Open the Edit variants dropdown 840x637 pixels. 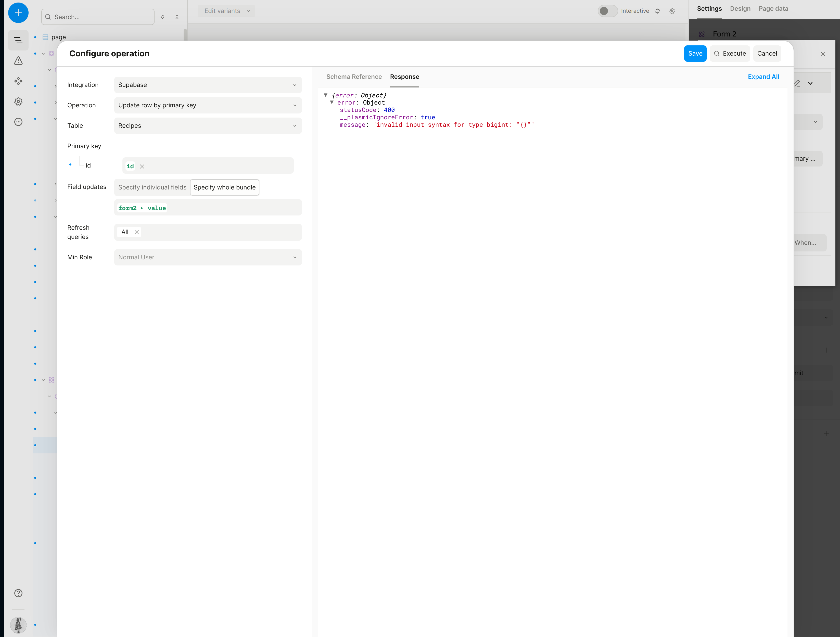226,11
